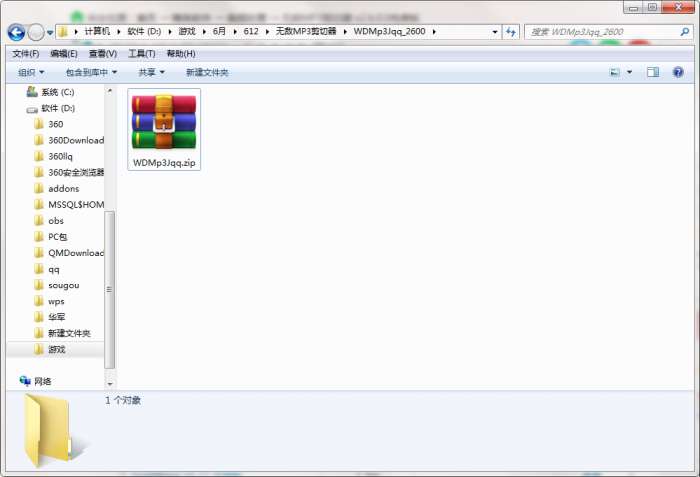Click the refresh button beside address bar
Viewport: 700px width, 477px height.
511,32
